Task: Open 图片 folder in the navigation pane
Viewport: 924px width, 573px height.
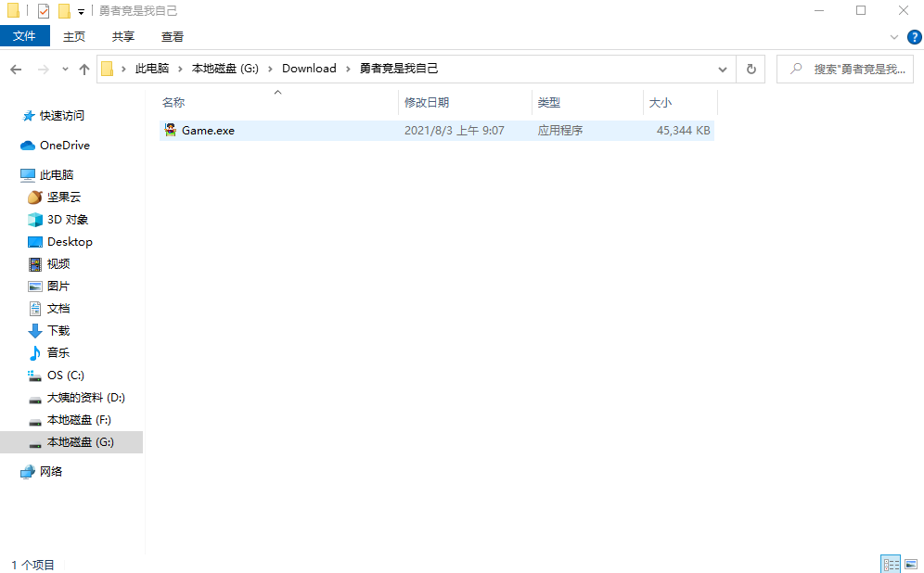Action: [x=58, y=286]
